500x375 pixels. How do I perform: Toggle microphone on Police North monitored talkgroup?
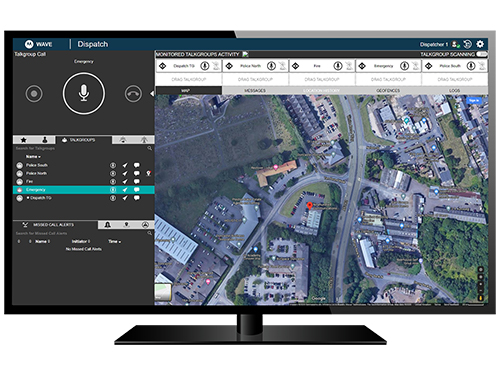[x=271, y=66]
